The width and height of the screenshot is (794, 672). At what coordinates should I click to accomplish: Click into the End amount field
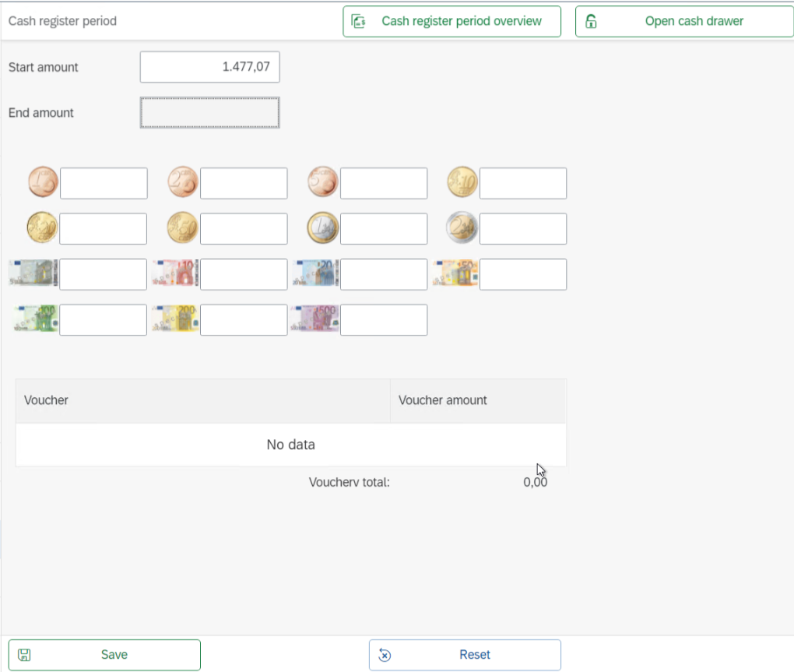click(209, 113)
